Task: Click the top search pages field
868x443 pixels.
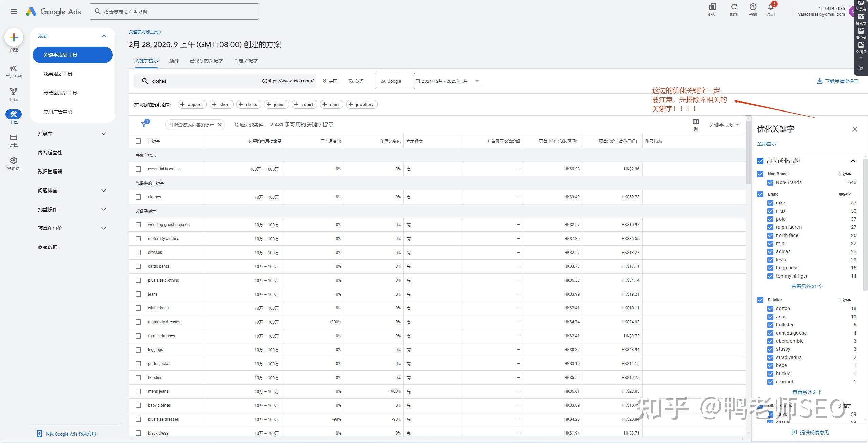Action: pos(174,12)
